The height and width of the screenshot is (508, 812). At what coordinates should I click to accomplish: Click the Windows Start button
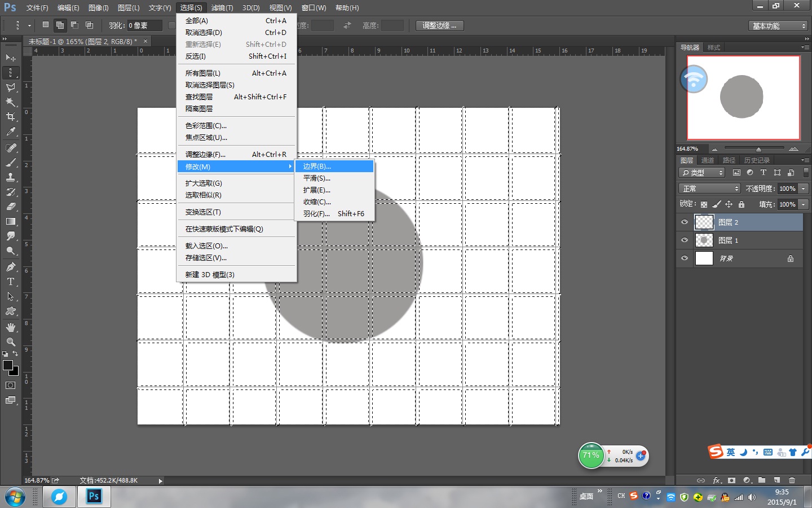coord(15,497)
